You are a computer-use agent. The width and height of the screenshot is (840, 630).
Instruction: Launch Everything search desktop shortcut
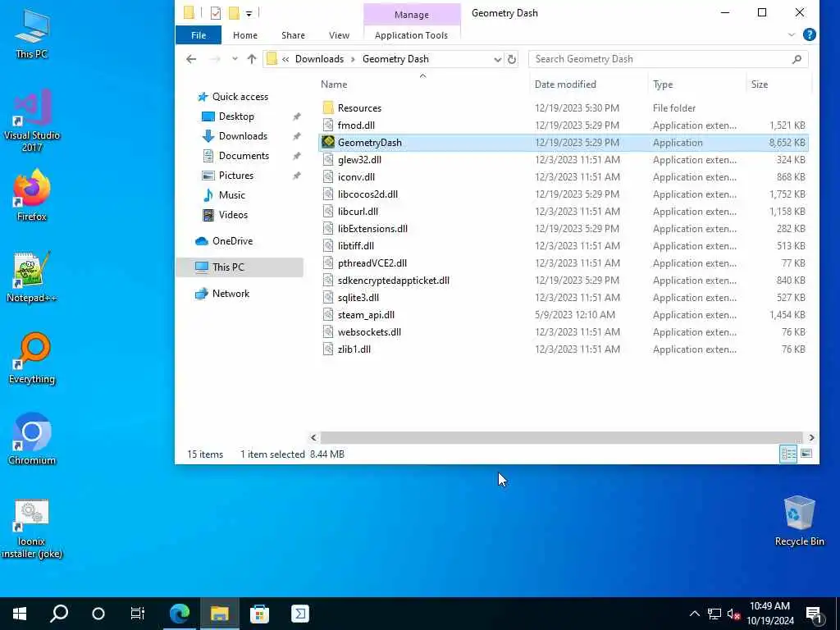pyautogui.click(x=32, y=358)
